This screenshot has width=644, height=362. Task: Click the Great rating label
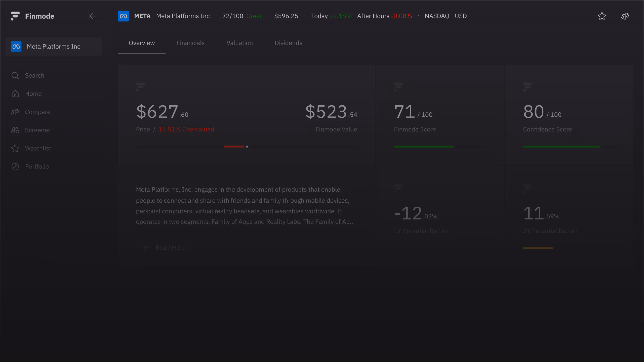point(254,16)
